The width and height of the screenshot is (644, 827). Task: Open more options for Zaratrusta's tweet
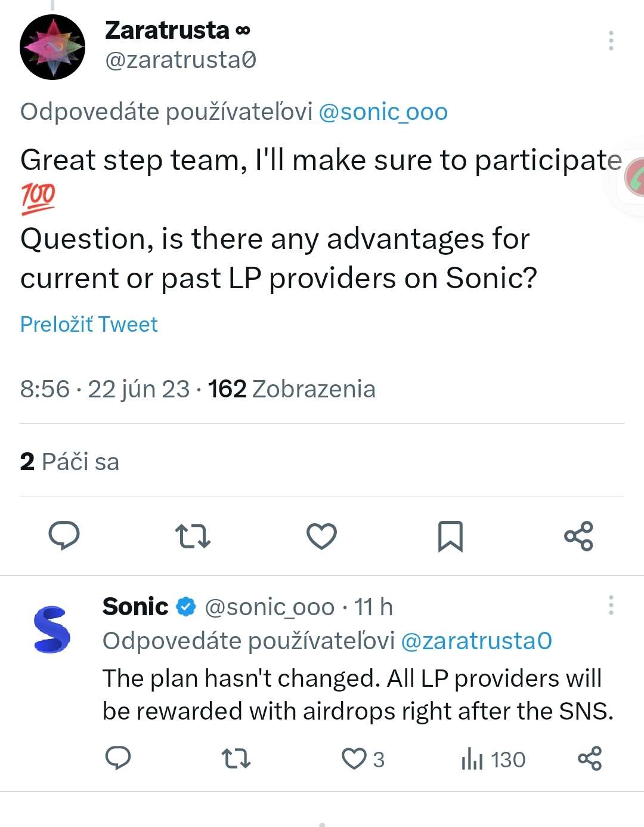click(x=611, y=41)
